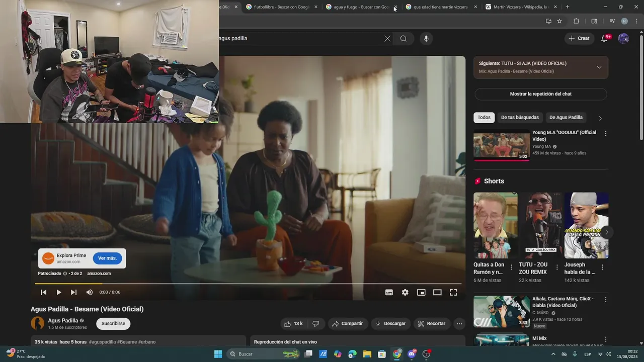Share the video with Compartir
644x362 pixels.
click(x=348, y=324)
